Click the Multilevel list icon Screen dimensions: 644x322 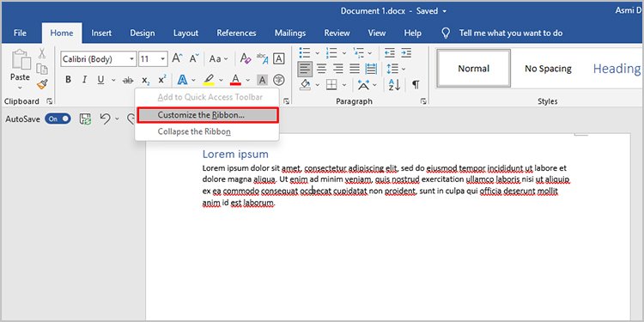coord(358,53)
